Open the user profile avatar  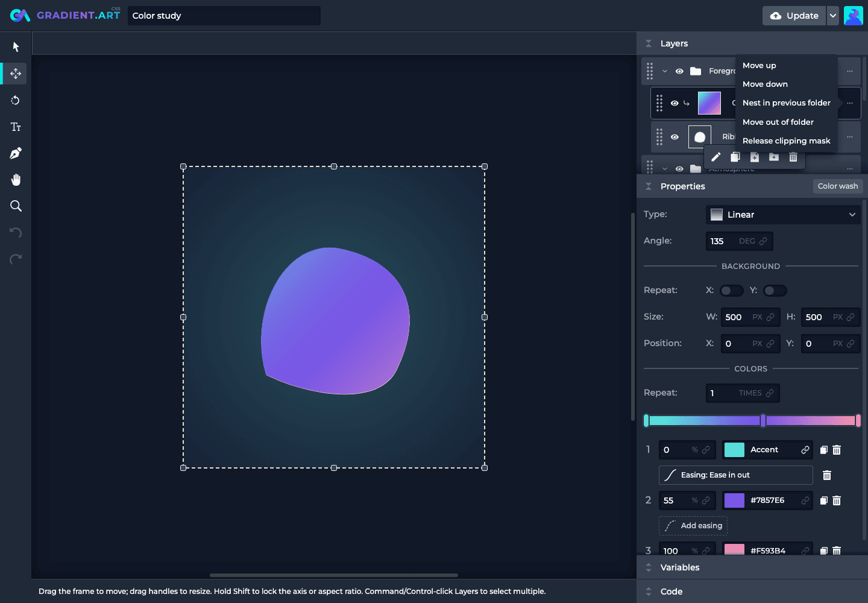tap(854, 16)
